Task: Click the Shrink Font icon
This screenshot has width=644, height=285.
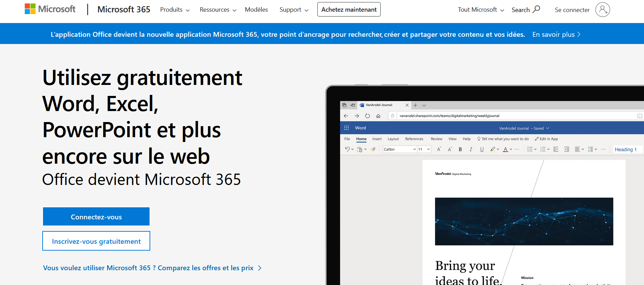Action: click(x=449, y=149)
